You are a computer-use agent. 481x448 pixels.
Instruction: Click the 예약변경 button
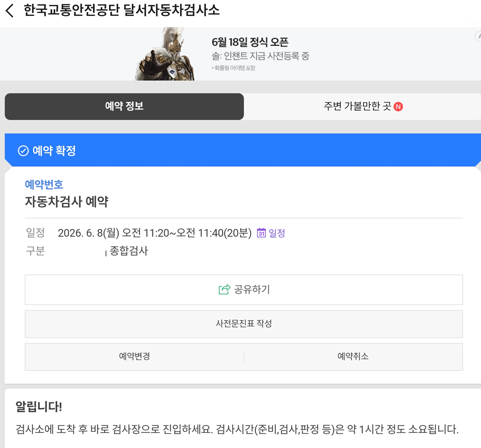(x=135, y=356)
